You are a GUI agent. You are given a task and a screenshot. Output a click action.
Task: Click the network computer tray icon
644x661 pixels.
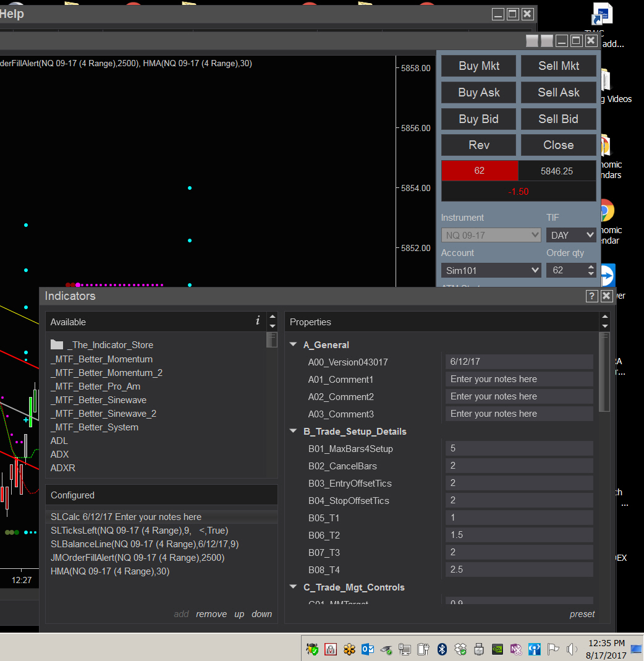coord(405,649)
